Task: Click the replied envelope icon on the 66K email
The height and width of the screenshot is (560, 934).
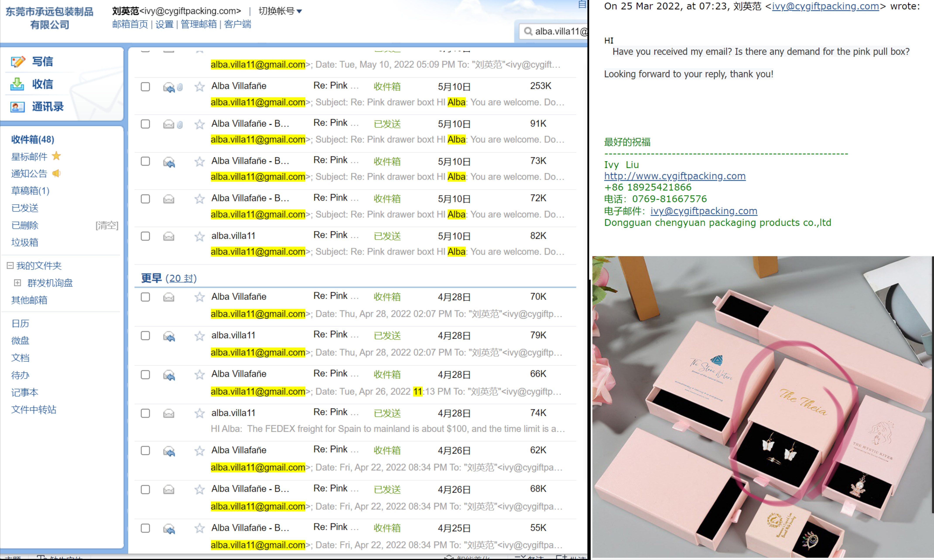Action: pyautogui.click(x=169, y=375)
